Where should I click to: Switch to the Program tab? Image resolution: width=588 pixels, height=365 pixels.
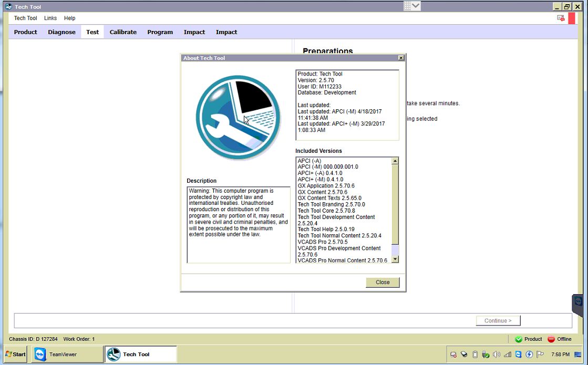coord(160,32)
